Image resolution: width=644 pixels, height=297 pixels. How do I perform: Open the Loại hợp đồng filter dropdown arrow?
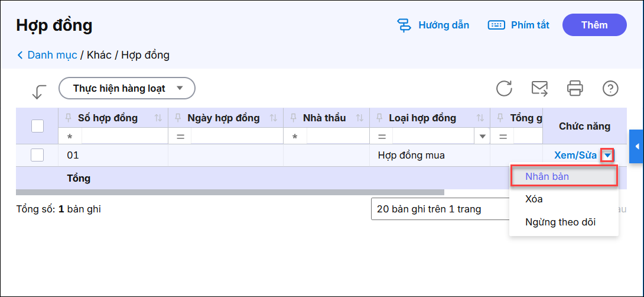[483, 137]
